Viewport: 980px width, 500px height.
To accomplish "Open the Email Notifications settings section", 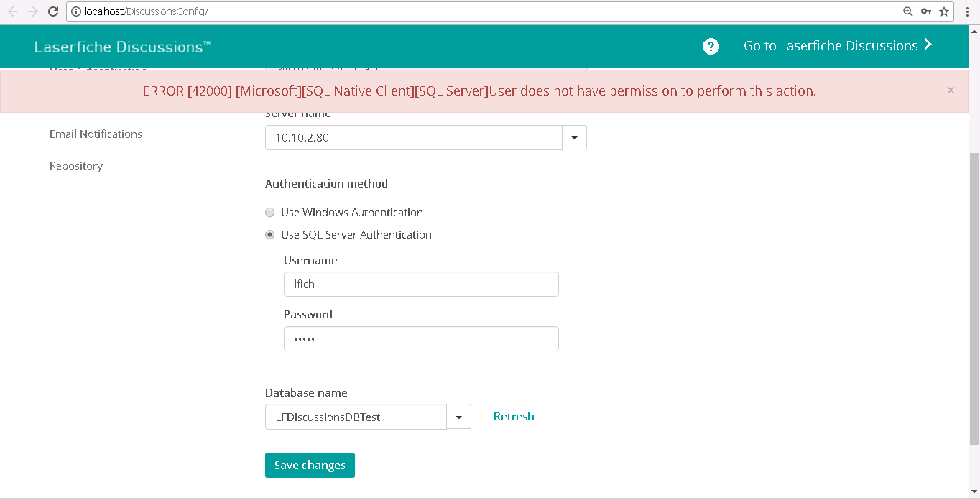I will pyautogui.click(x=96, y=134).
